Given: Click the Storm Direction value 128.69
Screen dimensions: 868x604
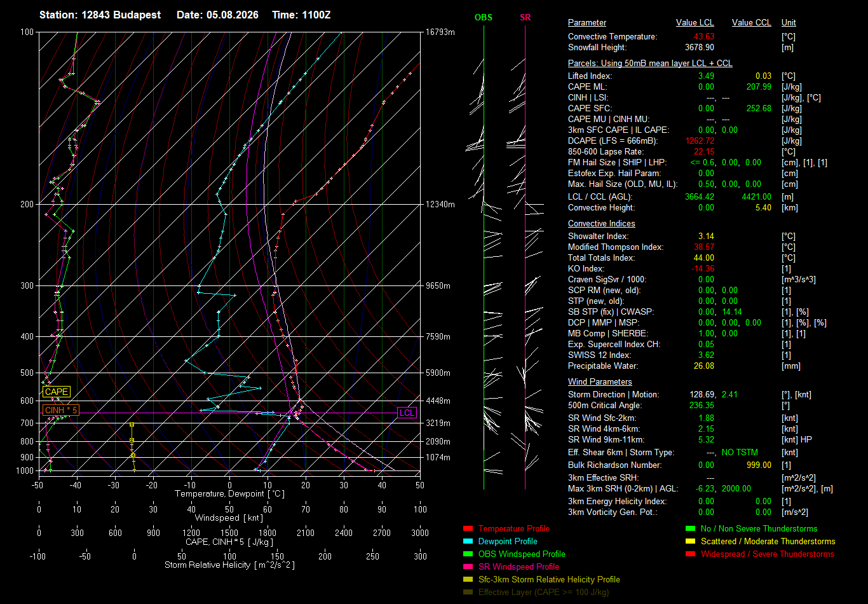Looking at the screenshot, I should (x=703, y=394).
